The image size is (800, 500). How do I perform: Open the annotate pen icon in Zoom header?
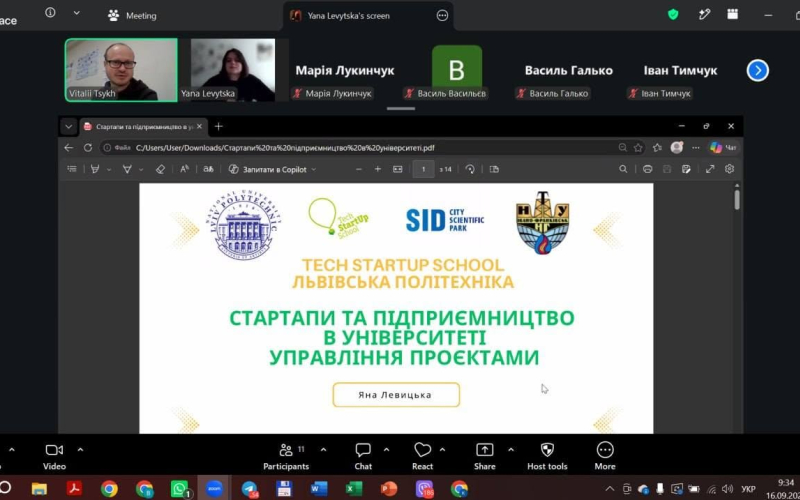704,14
